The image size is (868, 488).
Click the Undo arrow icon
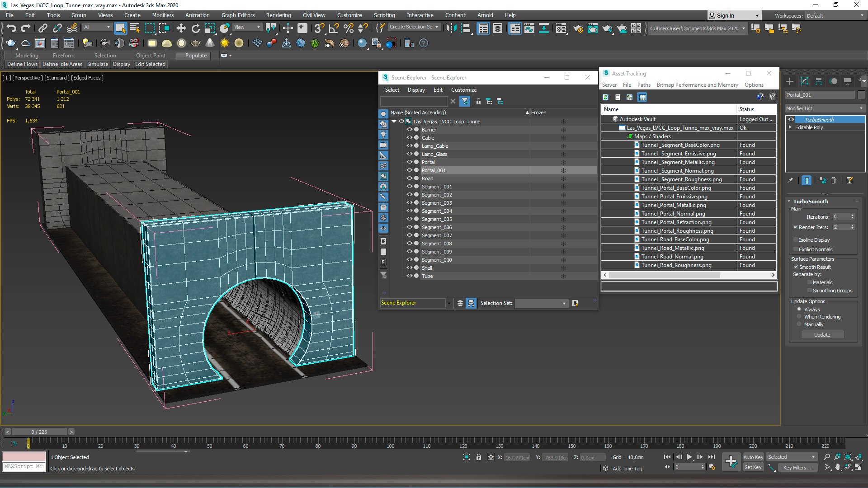[11, 28]
